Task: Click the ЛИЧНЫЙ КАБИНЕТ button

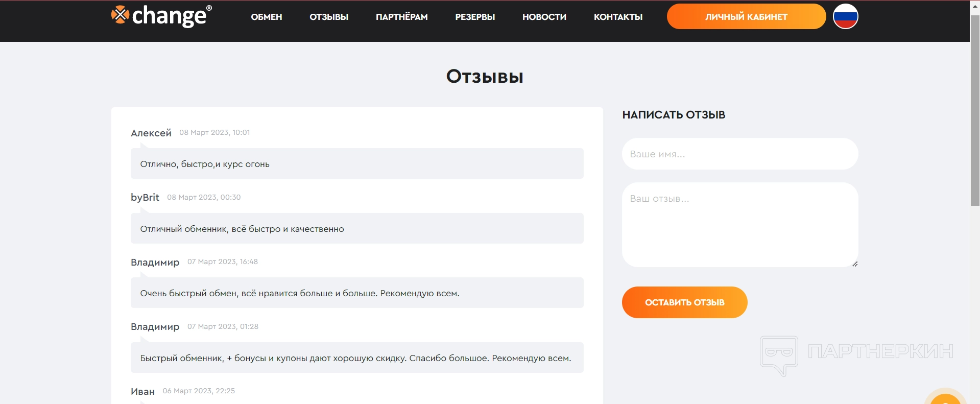Action: [x=746, y=16]
